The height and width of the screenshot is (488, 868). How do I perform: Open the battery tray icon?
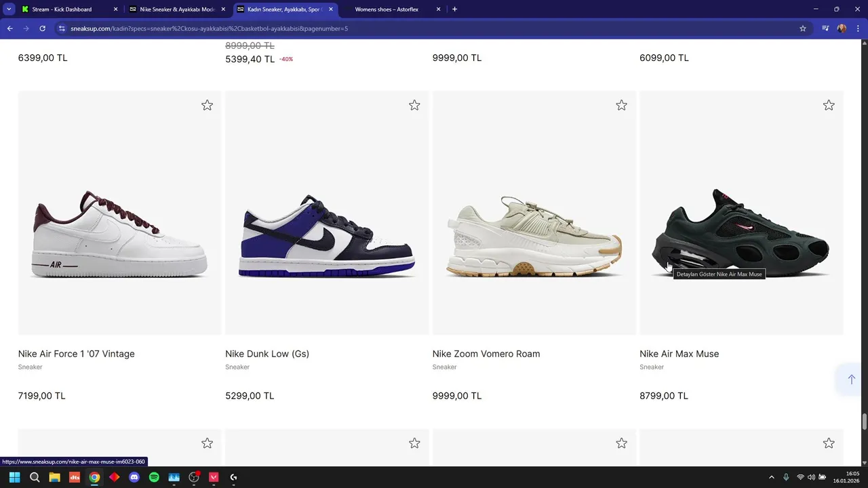[823, 477]
